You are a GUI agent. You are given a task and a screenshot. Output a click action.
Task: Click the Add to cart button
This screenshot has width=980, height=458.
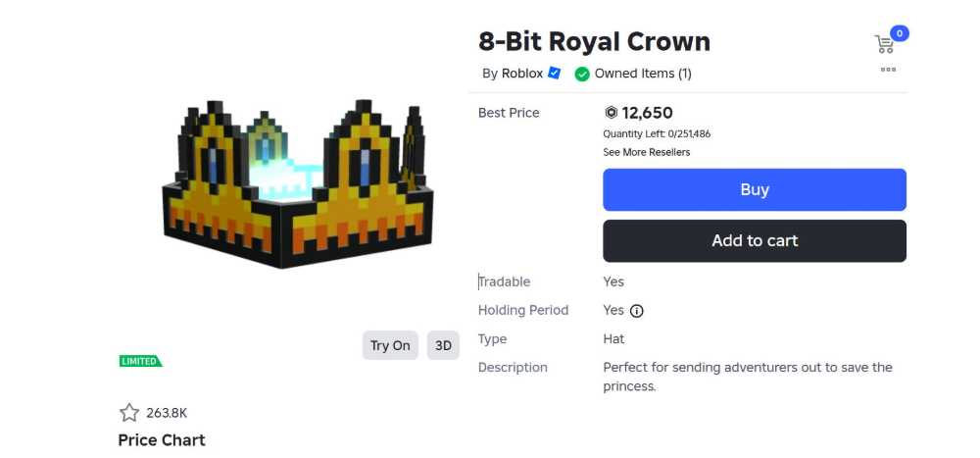754,241
